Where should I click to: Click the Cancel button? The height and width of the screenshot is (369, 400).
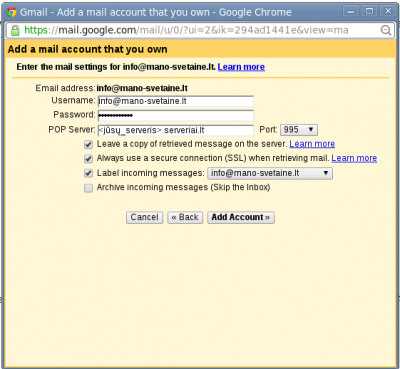click(145, 217)
